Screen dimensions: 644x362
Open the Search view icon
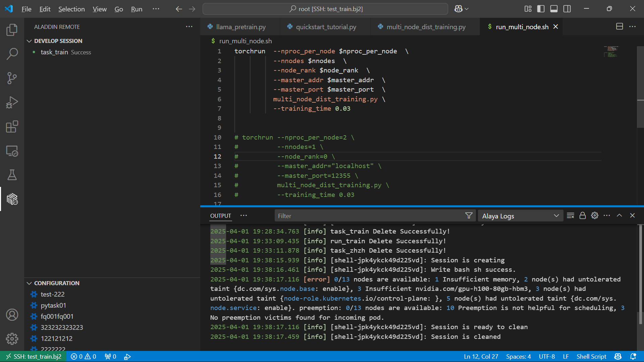tap(12, 54)
